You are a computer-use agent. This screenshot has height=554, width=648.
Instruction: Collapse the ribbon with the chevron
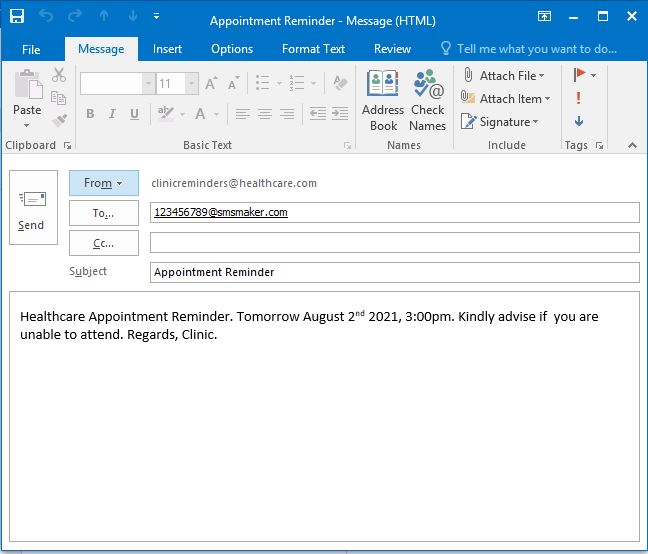coord(632,145)
